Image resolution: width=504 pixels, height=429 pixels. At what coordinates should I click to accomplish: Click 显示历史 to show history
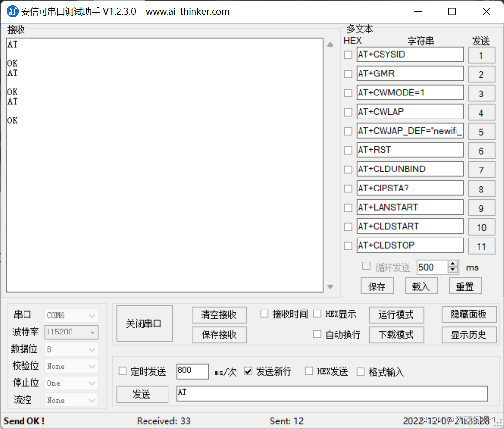[x=469, y=334]
